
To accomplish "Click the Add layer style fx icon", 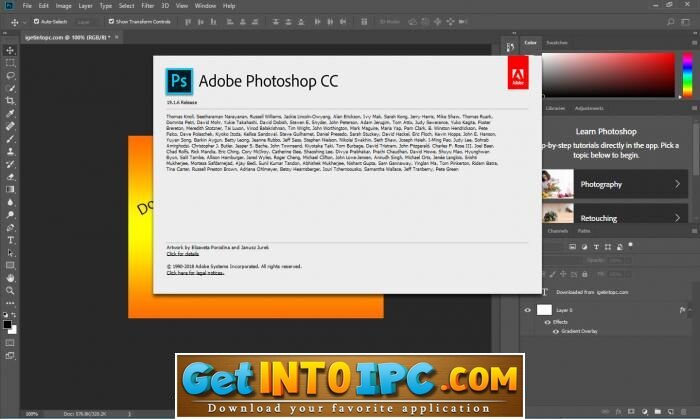I will coord(618,411).
